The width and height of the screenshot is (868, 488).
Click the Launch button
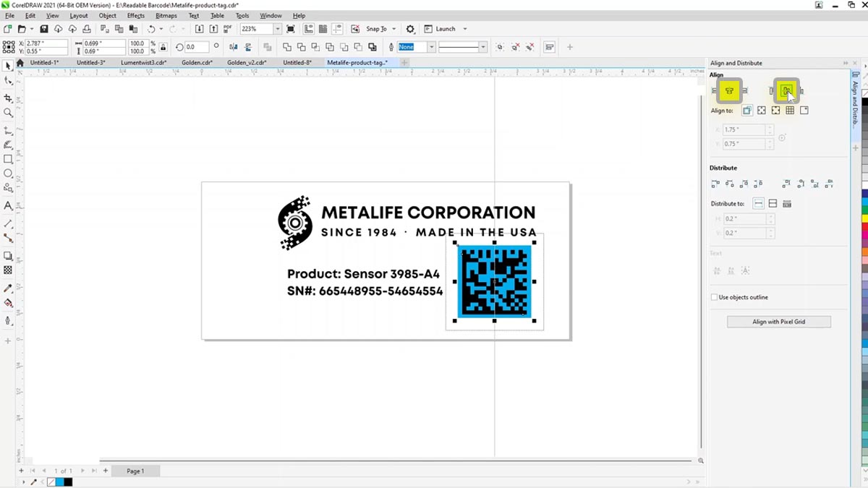click(445, 29)
